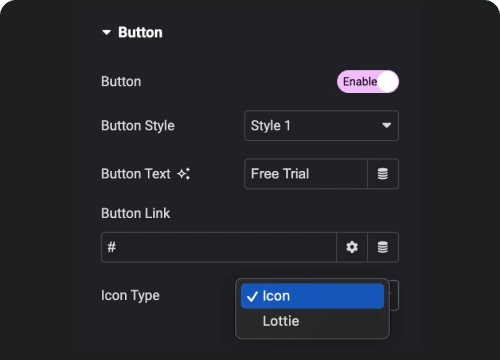Click the Button Style label
This screenshot has width=500, height=360.
tap(138, 126)
